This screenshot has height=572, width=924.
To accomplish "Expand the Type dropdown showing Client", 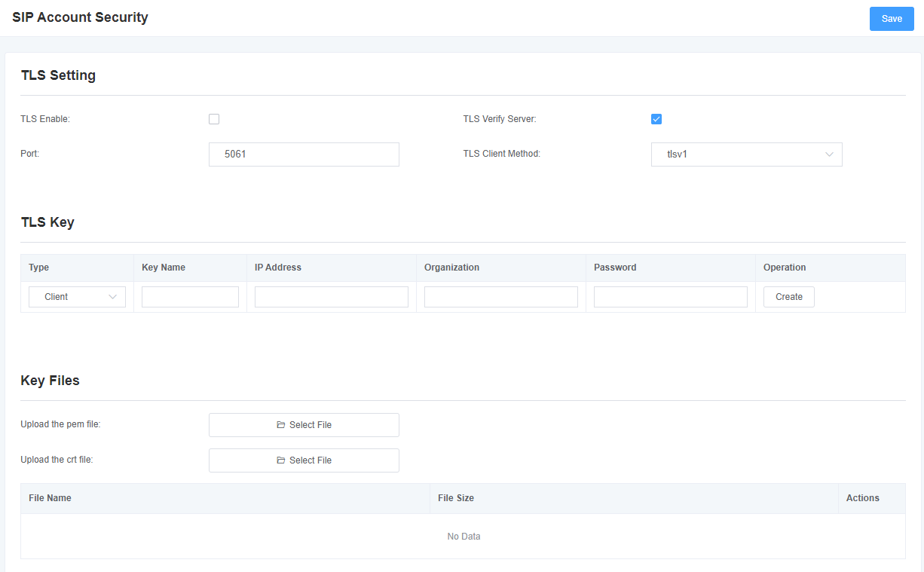I will pos(77,297).
